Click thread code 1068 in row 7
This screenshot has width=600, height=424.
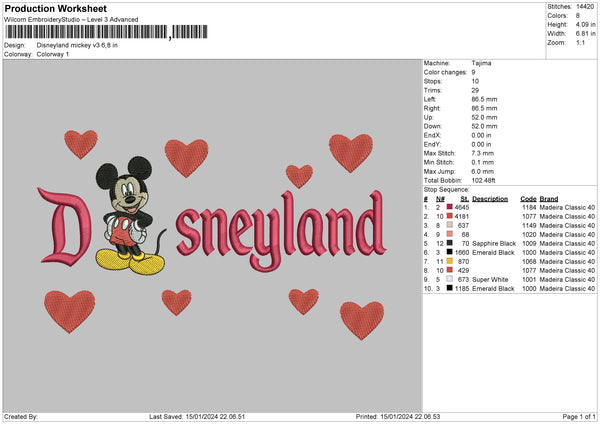click(529, 262)
